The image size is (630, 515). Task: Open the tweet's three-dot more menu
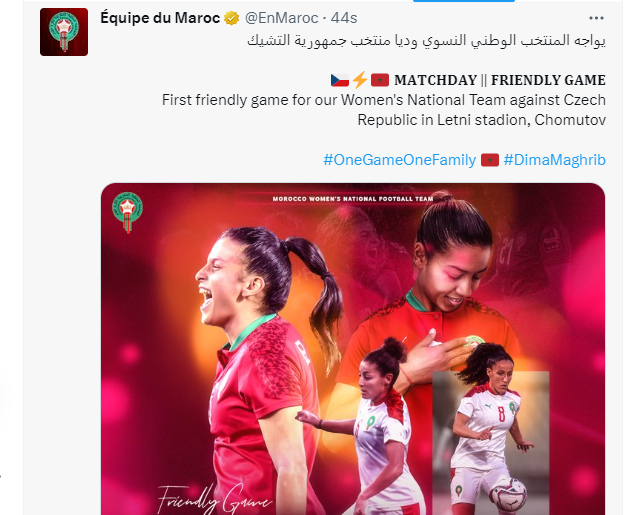pyautogui.click(x=596, y=18)
